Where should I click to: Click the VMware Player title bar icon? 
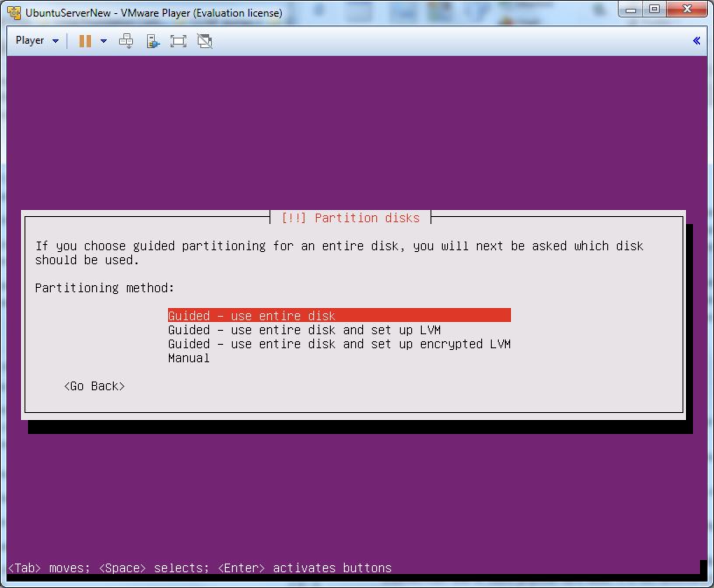[14, 13]
